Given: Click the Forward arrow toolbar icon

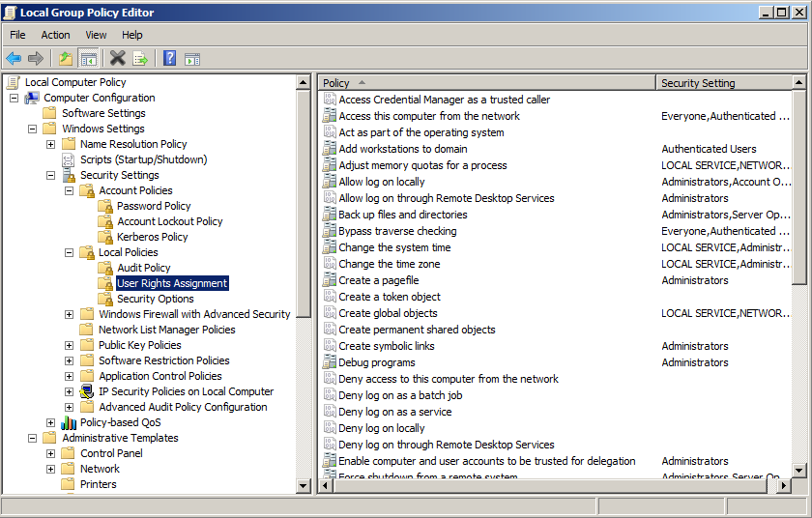Looking at the screenshot, I should pos(35,59).
